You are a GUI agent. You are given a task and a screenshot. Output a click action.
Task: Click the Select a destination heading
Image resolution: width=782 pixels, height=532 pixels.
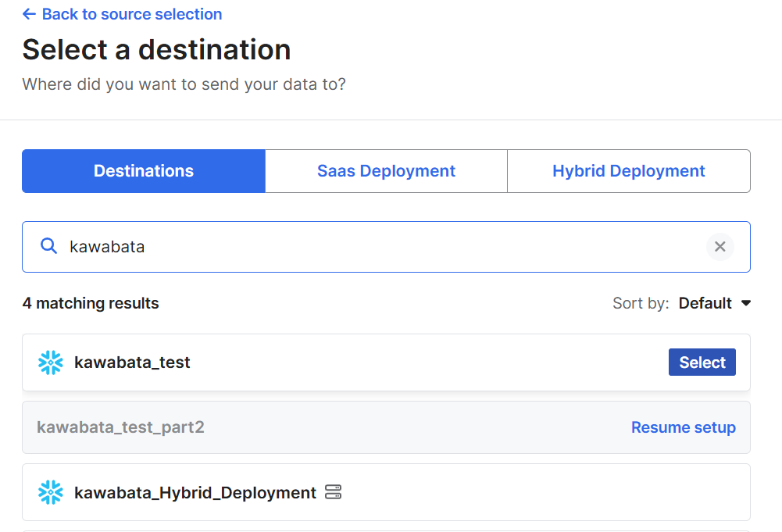click(x=156, y=49)
